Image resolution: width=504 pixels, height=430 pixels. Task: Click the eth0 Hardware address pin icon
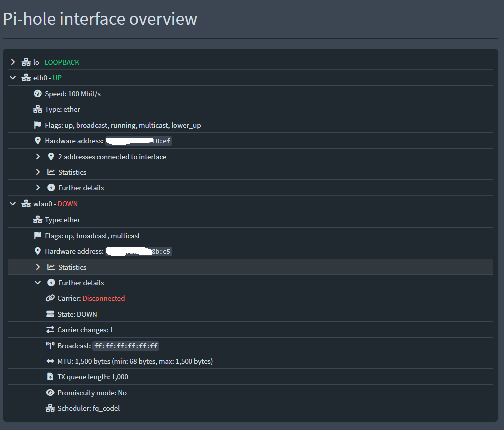click(x=38, y=141)
